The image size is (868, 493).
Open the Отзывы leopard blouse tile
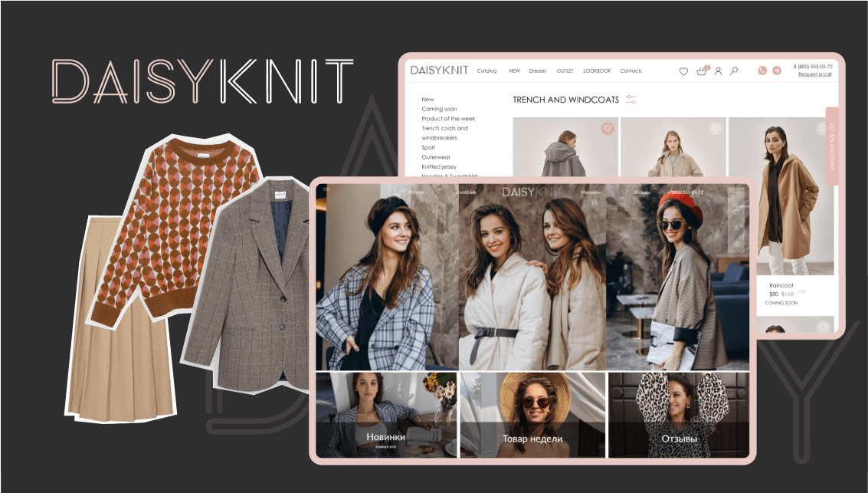coord(679,415)
